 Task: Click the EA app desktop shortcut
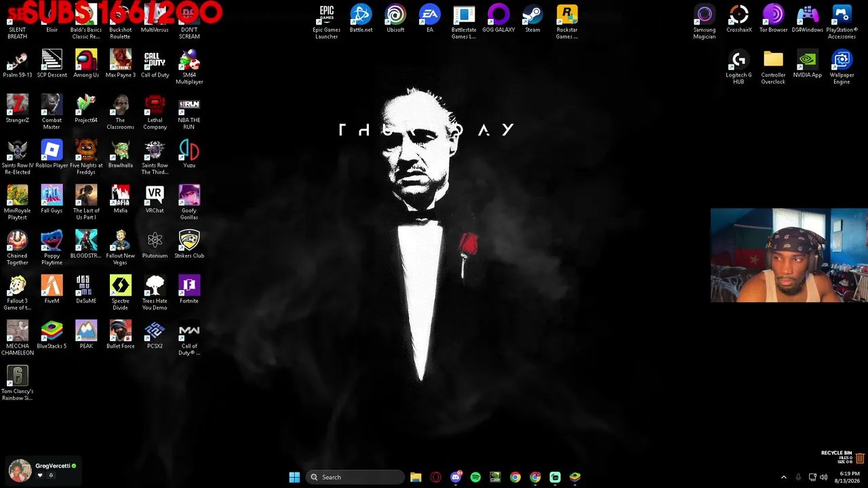430,19
